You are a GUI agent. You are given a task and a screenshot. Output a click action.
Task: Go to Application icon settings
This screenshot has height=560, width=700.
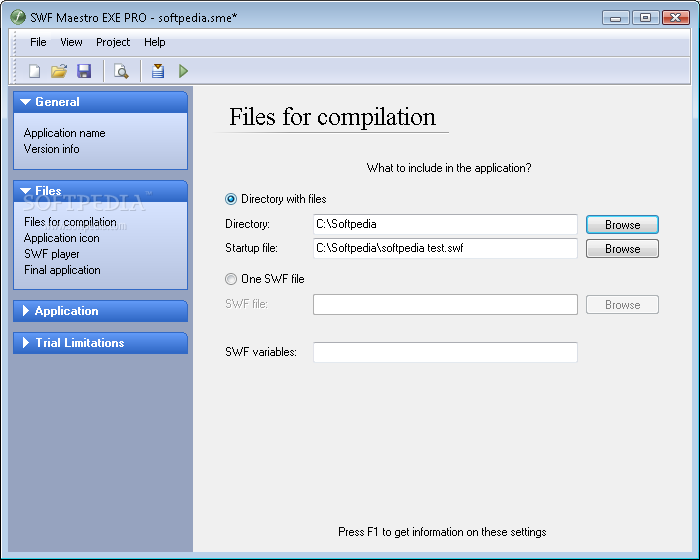pyautogui.click(x=62, y=238)
